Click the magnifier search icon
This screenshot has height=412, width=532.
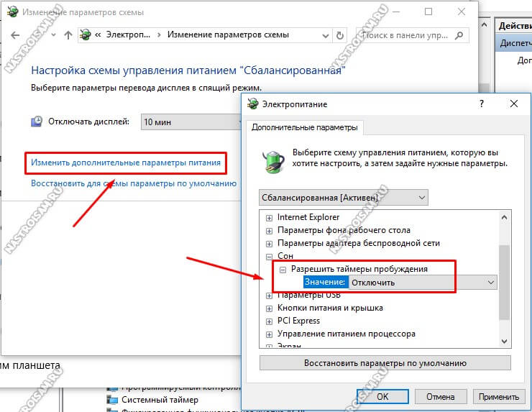459,35
